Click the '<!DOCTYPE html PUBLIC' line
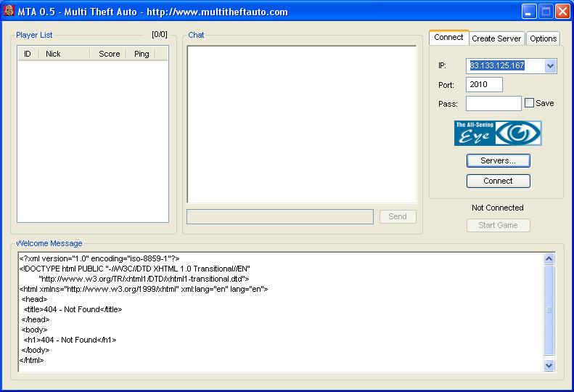The height and width of the screenshot is (392, 574). tap(135, 269)
